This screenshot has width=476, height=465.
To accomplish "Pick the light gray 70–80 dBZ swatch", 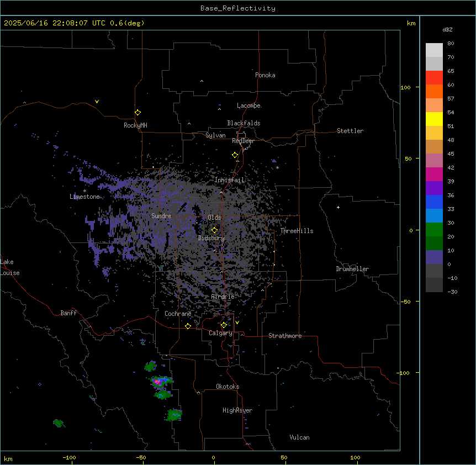I will point(434,50).
